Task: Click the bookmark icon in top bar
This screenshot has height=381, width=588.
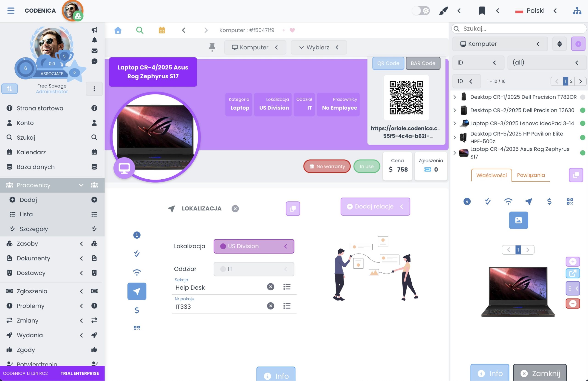Action: [x=482, y=11]
